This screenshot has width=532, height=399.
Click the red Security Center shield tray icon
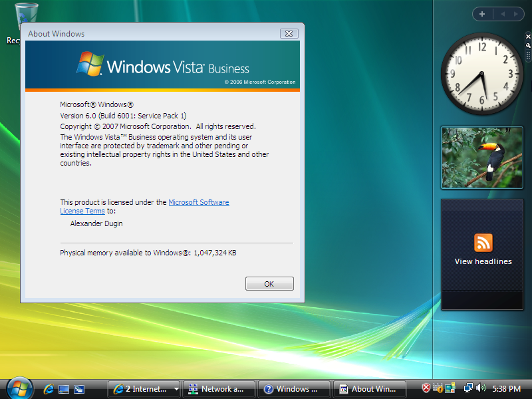(426, 388)
